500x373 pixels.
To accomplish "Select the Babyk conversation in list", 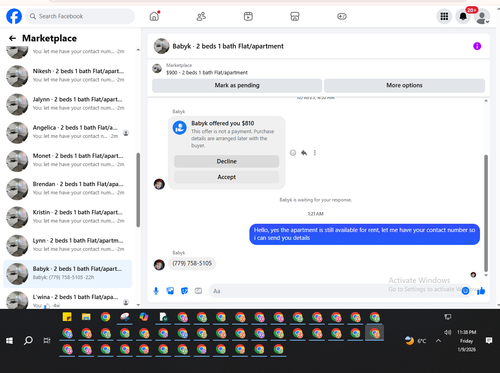I will tap(67, 273).
